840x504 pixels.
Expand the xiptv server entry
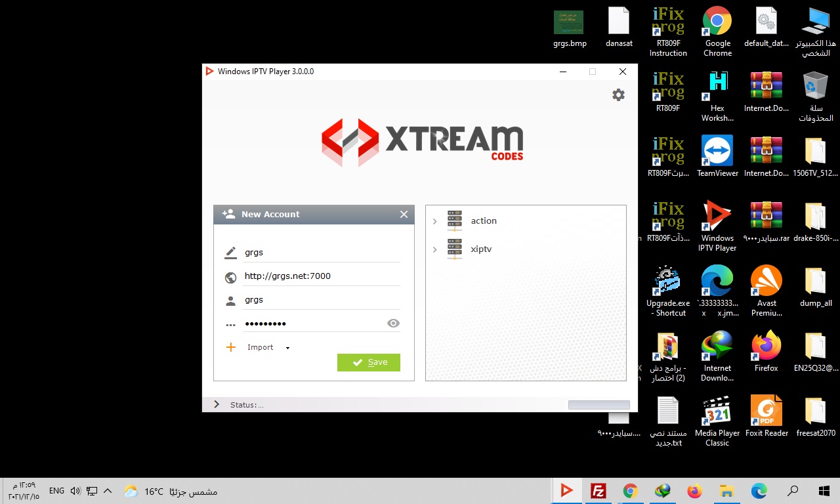(x=434, y=249)
